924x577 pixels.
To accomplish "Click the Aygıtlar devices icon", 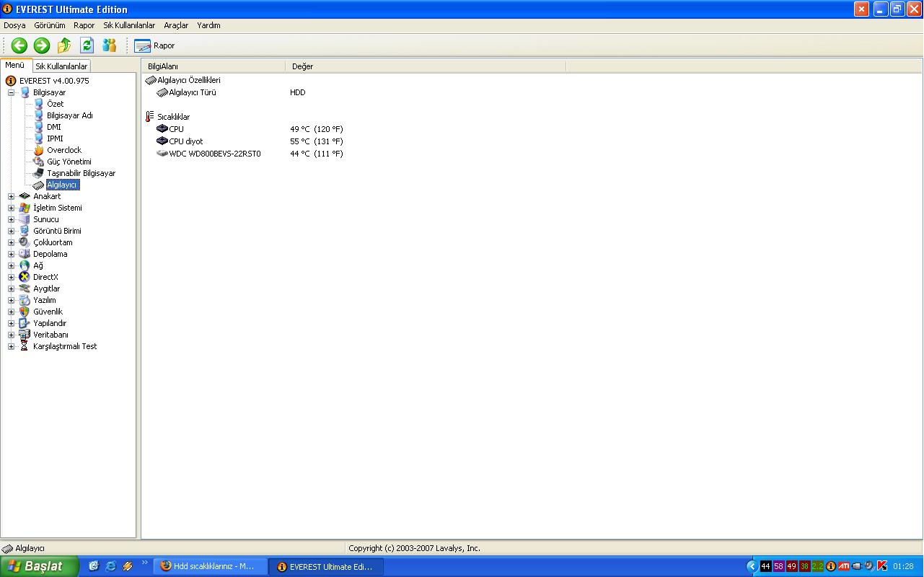I will tap(25, 288).
